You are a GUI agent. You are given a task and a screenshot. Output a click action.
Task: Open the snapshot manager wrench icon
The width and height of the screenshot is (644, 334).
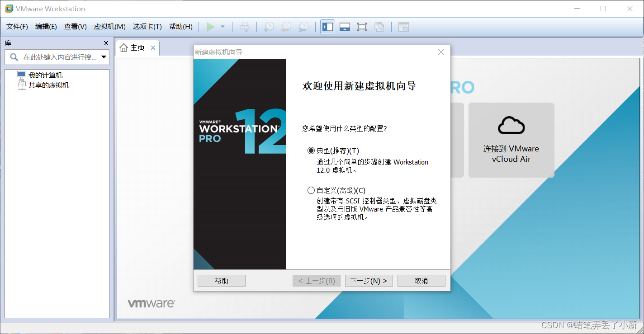(303, 27)
